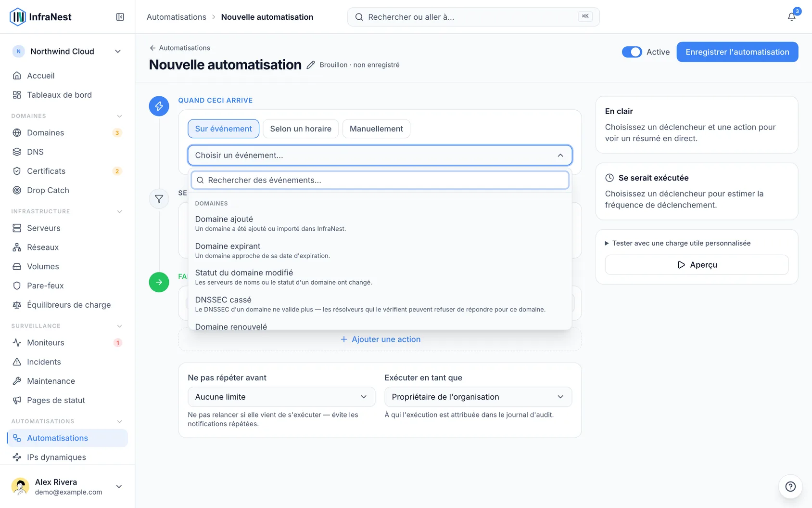Click the pencil icon to rename automation
812x508 pixels.
coord(311,65)
